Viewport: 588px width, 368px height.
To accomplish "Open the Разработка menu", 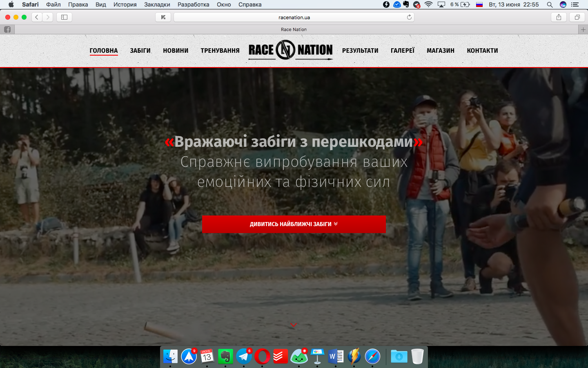I will 194,4.
